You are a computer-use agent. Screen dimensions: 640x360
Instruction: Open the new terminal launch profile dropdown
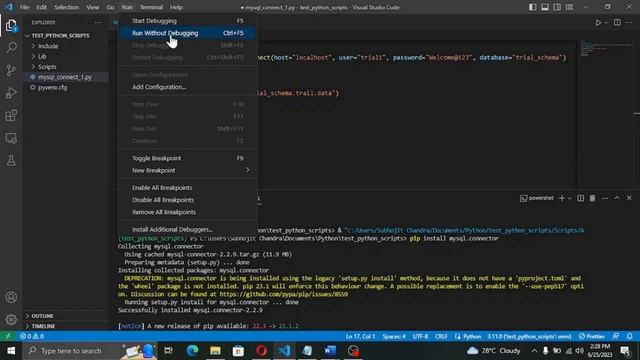tap(570, 198)
